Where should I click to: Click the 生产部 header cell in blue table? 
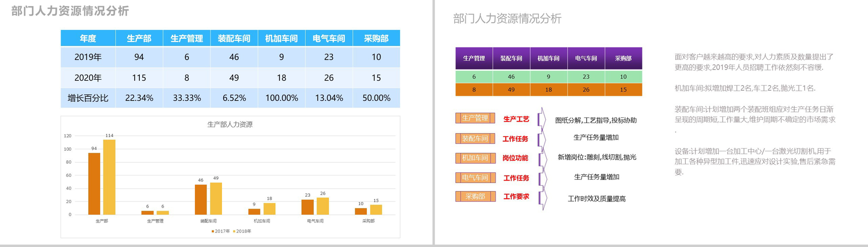tap(139, 38)
